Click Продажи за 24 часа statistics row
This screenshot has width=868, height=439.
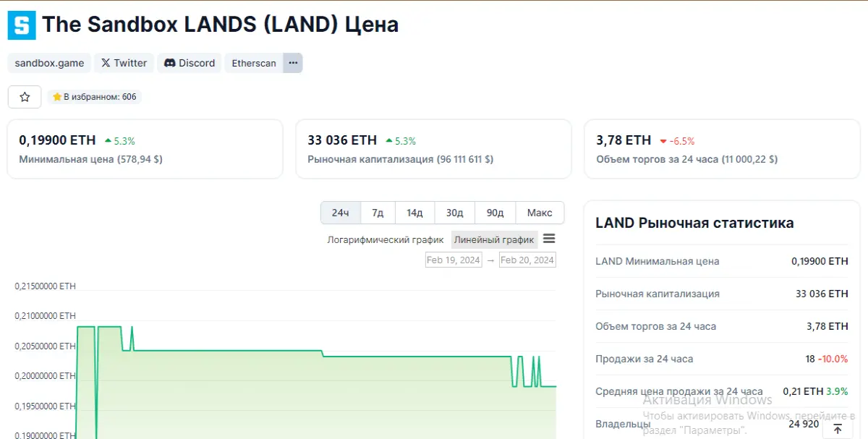[722, 359]
